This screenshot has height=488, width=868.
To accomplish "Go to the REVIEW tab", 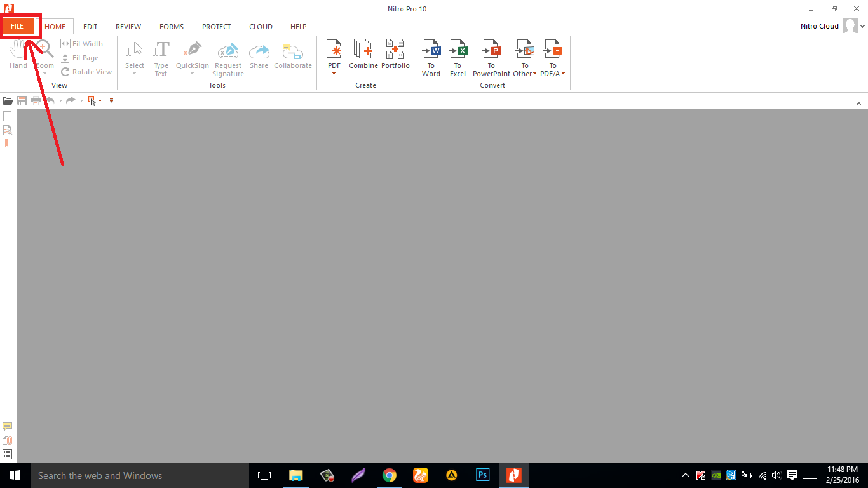I will [x=128, y=27].
